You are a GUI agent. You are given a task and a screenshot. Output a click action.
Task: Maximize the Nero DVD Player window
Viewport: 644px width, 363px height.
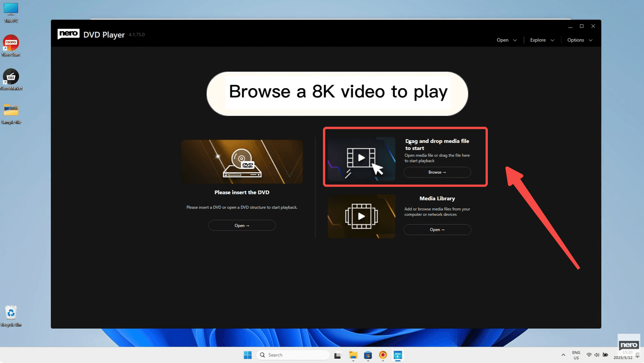point(582,26)
